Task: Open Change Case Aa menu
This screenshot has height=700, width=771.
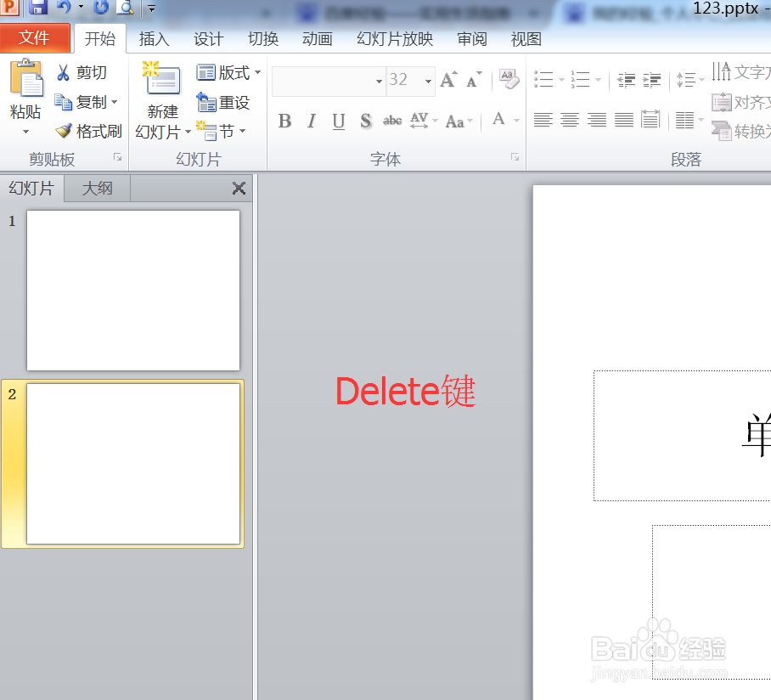Action: point(459,121)
